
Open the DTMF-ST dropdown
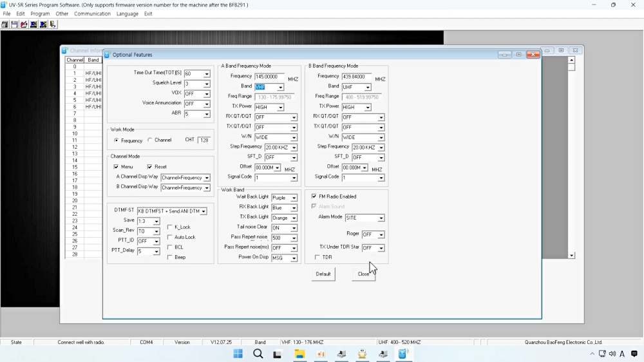point(204,211)
